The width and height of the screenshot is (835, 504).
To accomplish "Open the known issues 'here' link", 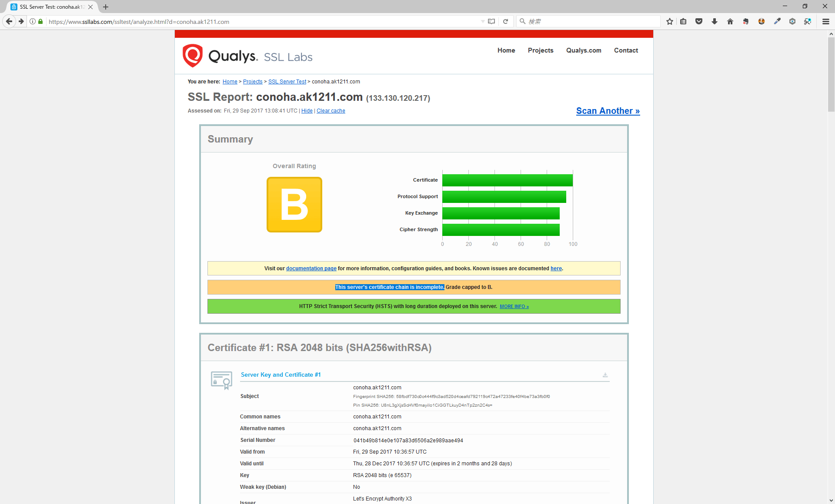I will 556,269.
